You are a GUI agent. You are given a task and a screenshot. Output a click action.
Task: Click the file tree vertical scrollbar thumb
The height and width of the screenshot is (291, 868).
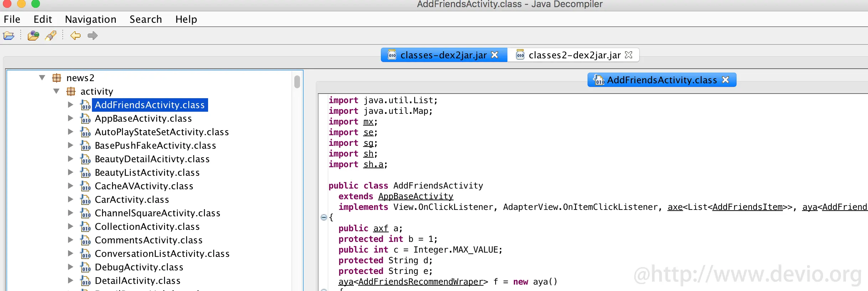[297, 81]
